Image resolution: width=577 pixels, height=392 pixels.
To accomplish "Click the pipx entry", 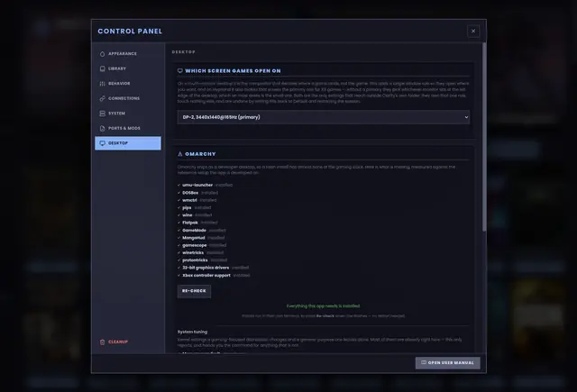I will 195,208.
